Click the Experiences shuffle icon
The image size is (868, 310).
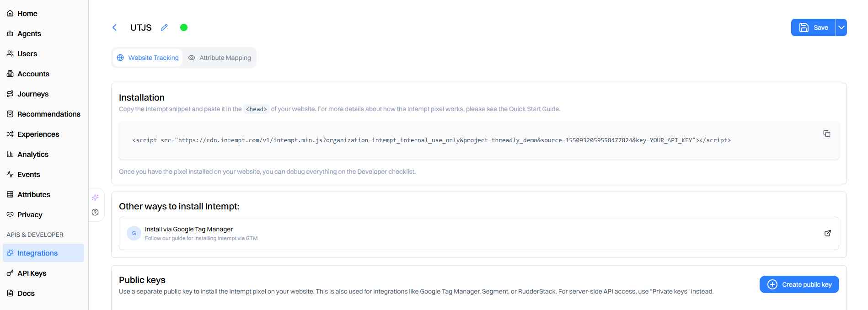(10, 134)
